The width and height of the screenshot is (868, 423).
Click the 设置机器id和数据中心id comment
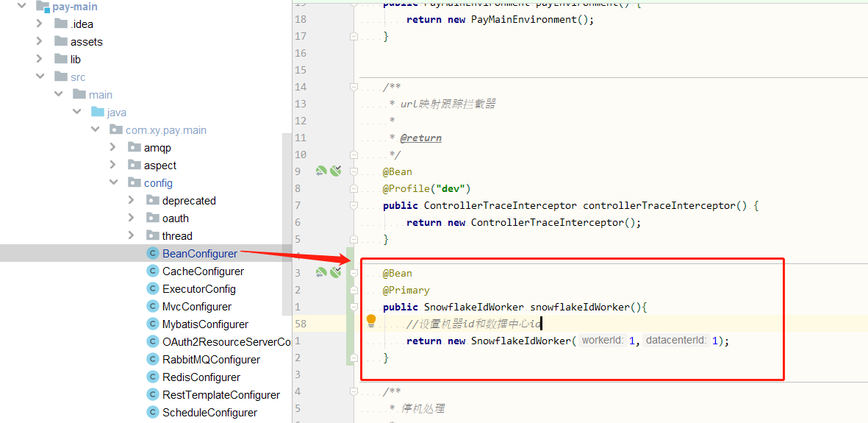(474, 324)
